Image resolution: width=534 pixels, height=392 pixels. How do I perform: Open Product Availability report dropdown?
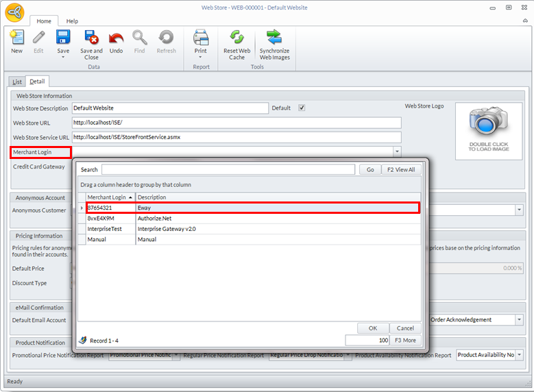click(x=519, y=355)
